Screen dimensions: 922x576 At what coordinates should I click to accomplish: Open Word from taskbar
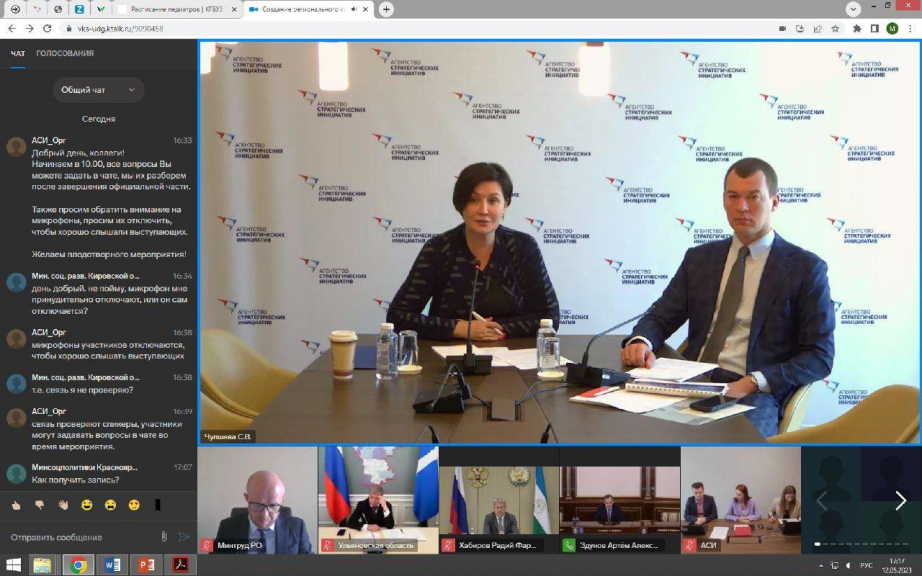pyautogui.click(x=112, y=565)
